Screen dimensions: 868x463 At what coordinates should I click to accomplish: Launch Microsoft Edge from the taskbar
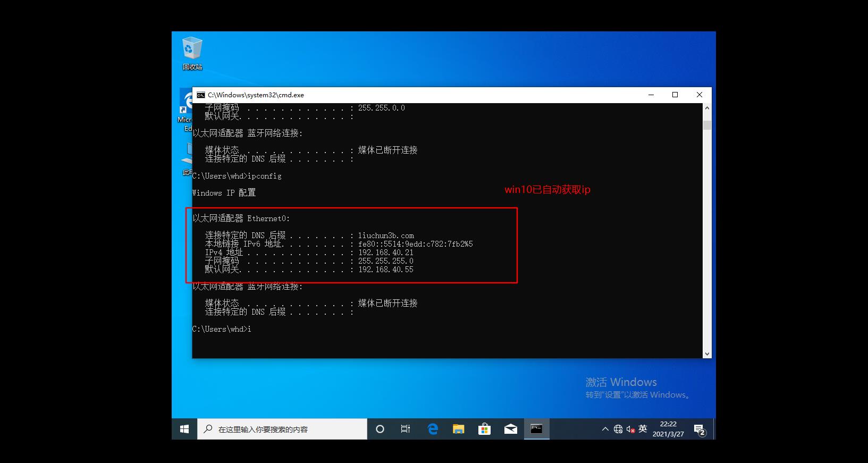point(432,429)
